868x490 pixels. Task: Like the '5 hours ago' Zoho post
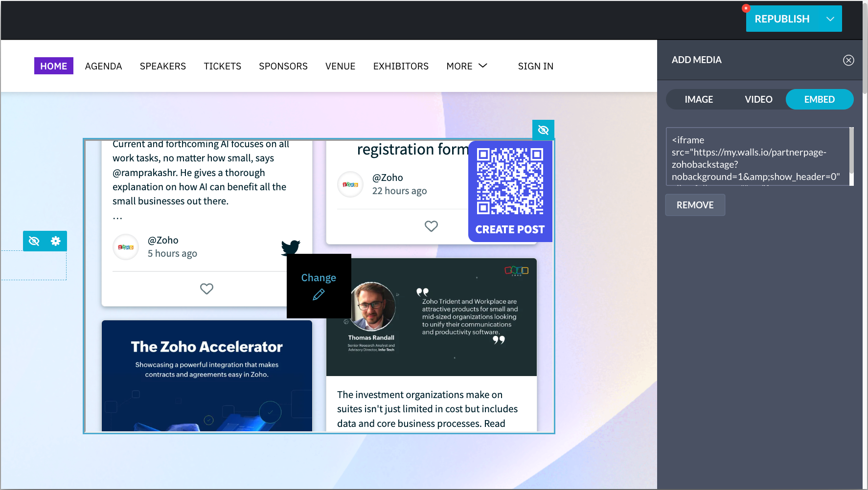pyautogui.click(x=206, y=289)
